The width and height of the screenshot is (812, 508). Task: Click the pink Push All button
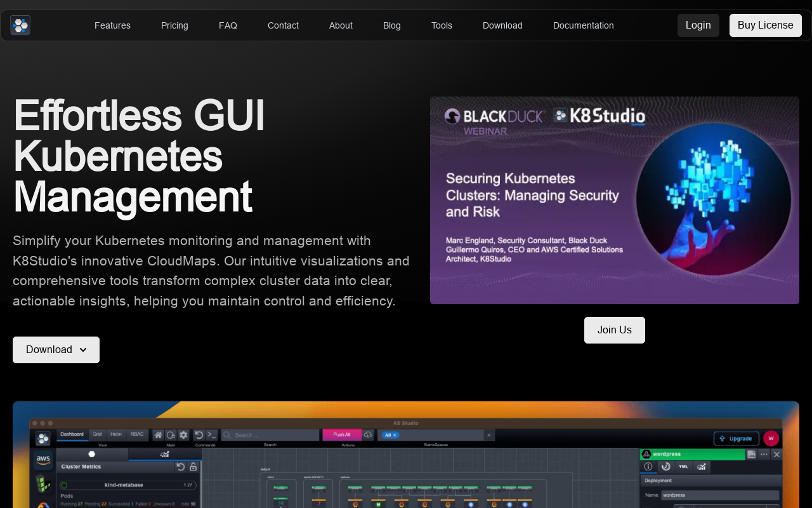coord(342,435)
